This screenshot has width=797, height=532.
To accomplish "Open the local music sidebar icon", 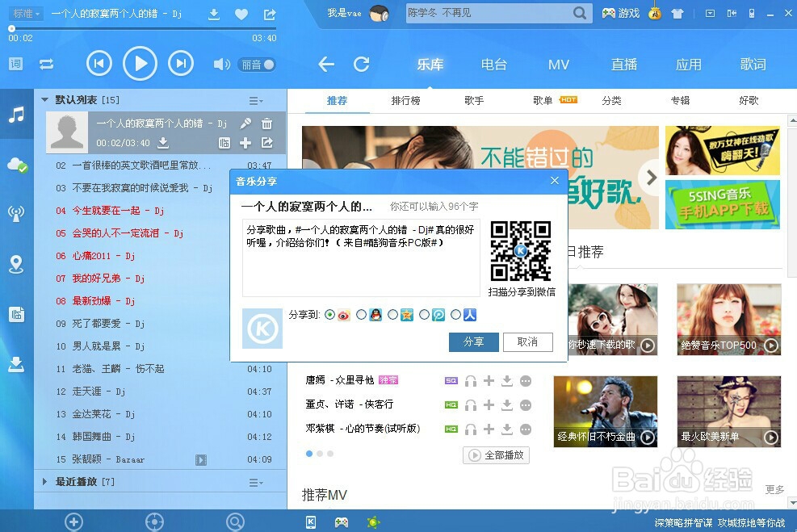I will pos(16,115).
